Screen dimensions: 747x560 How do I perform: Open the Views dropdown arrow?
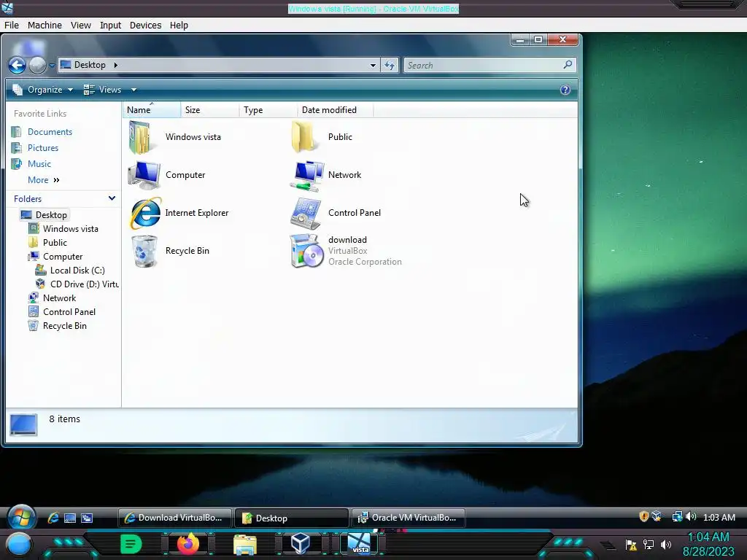coord(134,90)
